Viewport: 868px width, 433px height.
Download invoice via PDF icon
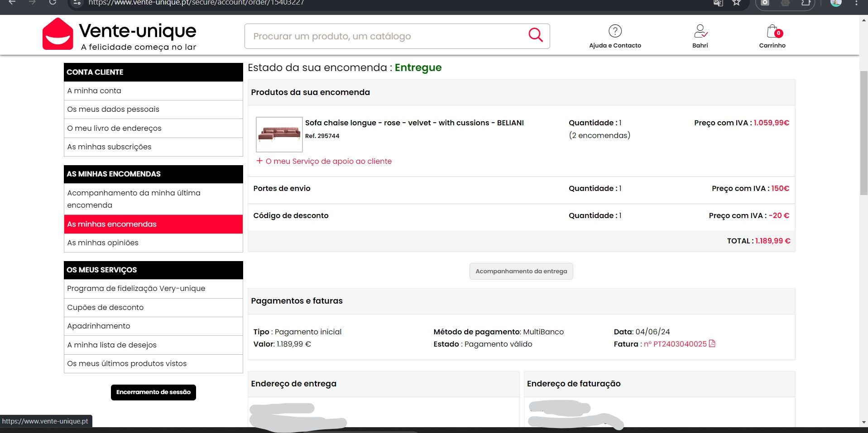(x=712, y=344)
